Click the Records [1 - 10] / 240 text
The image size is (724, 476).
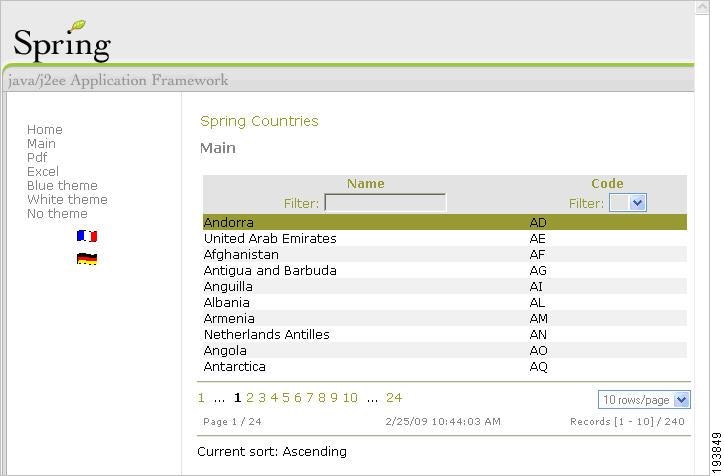pos(627,422)
